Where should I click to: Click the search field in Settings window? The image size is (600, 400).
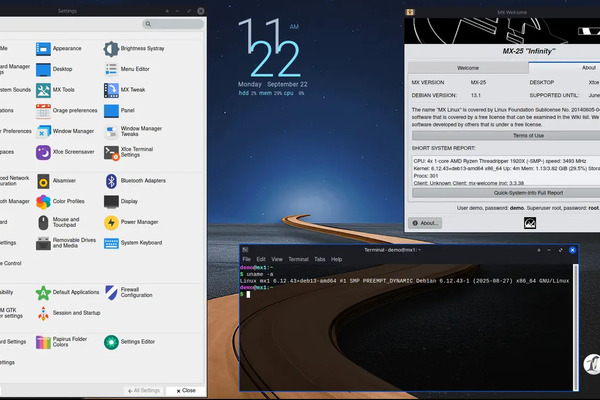click(173, 24)
